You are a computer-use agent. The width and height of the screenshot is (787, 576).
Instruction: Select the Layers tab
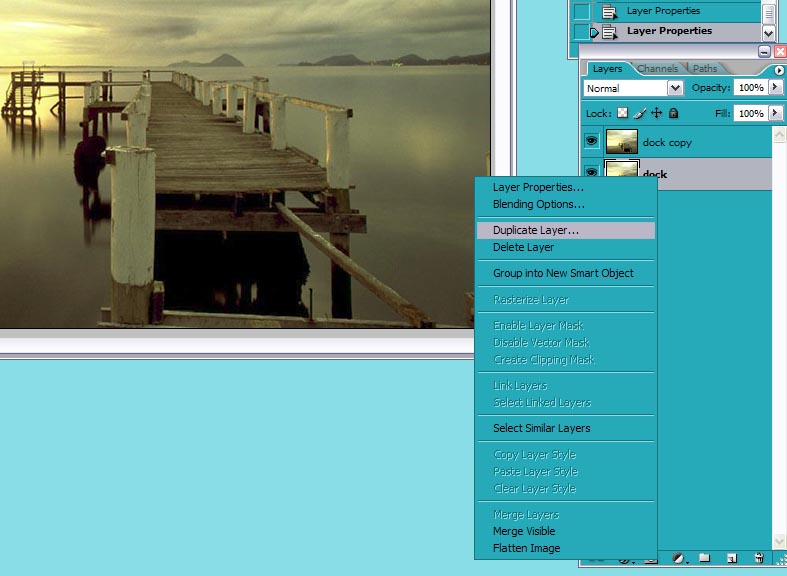point(607,69)
